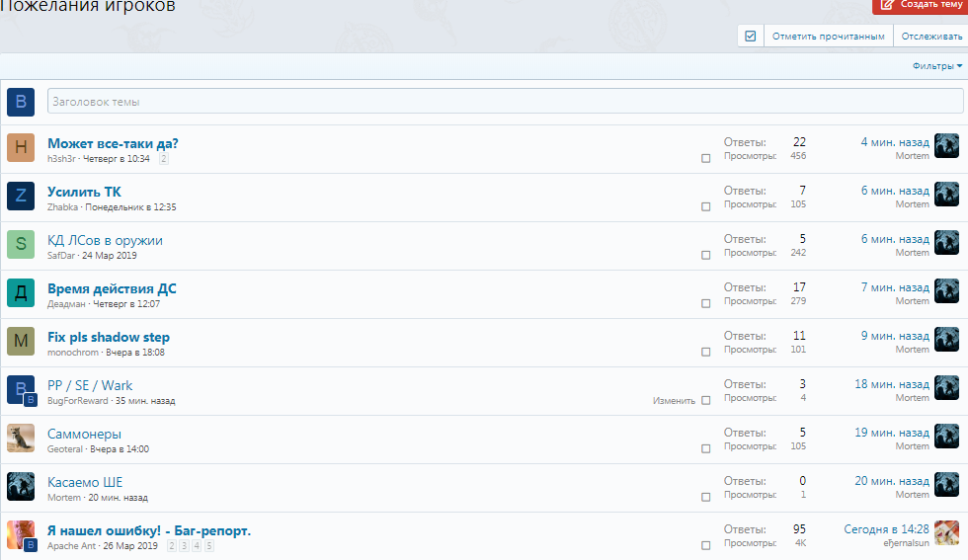This screenshot has height=560, width=968.
Task: Open thread Касаемо ШЕ
Action: point(85,482)
